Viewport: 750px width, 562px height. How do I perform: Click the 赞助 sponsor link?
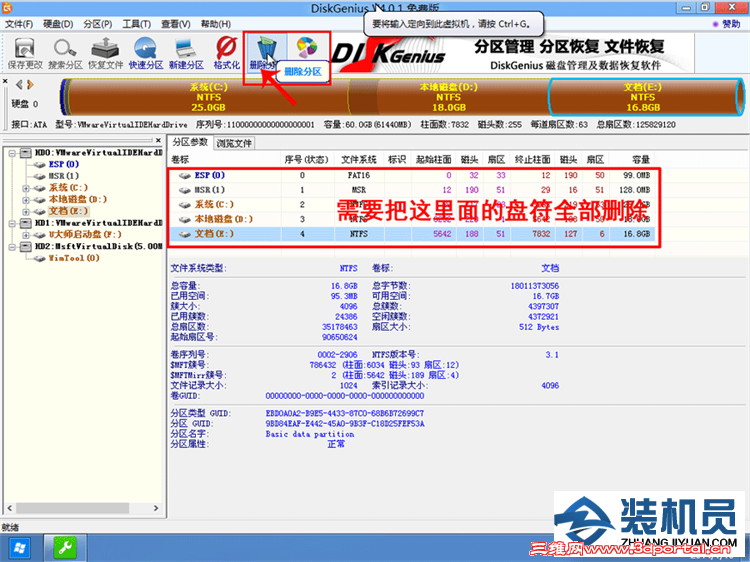tap(727, 24)
